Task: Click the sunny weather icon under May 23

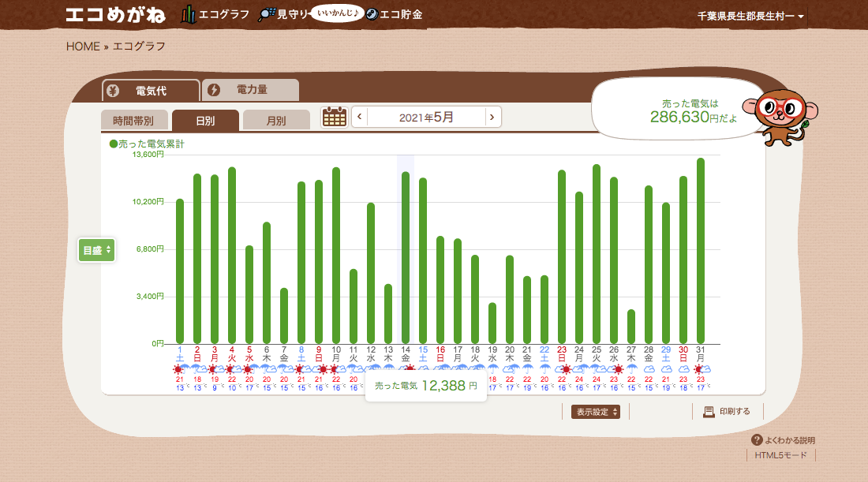Action: [565, 369]
